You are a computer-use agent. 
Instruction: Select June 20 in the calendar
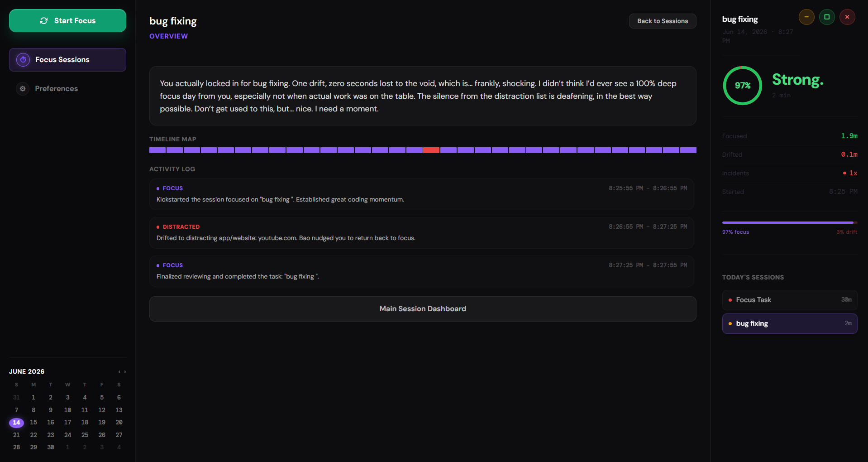119,422
